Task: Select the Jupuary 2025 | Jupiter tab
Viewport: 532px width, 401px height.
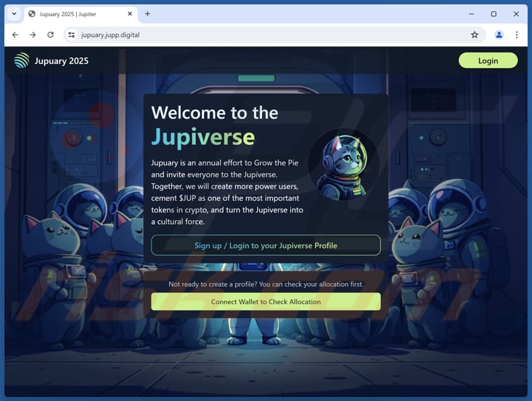Action: click(81, 14)
